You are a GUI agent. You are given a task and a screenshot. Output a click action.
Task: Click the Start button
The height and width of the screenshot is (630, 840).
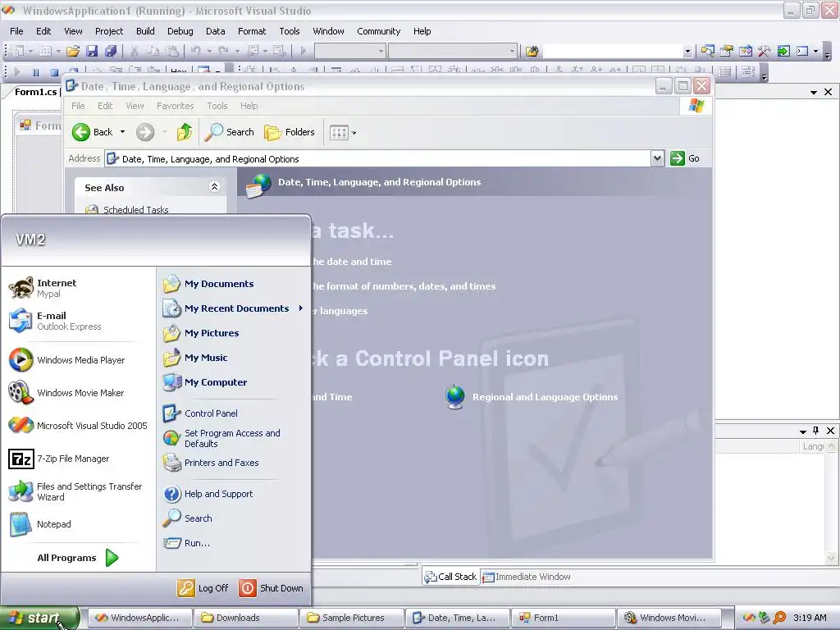point(39,618)
